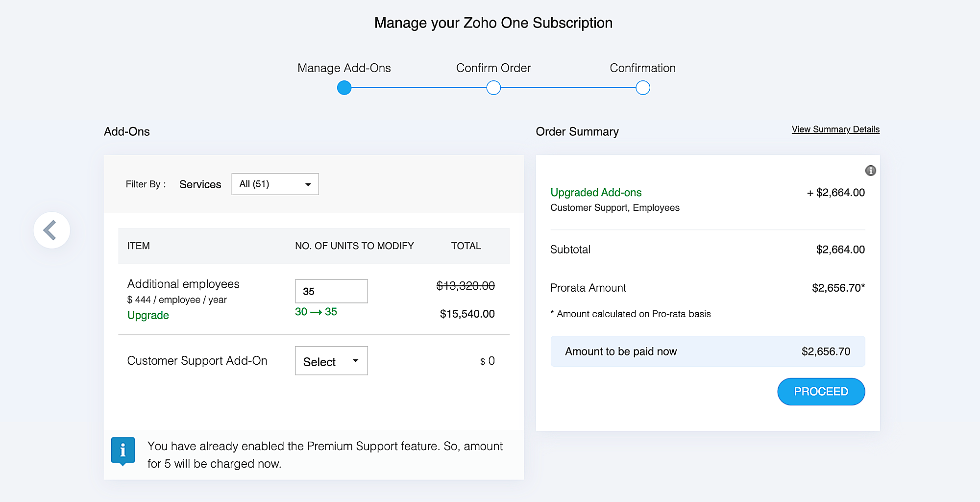The height and width of the screenshot is (502, 980).
Task: Click the Additional employees item name
Action: pos(183,284)
